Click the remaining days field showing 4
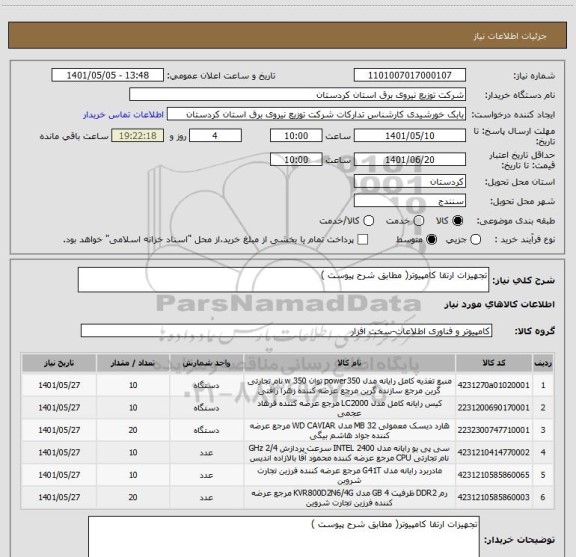This screenshot has height=557, width=576. click(215, 136)
